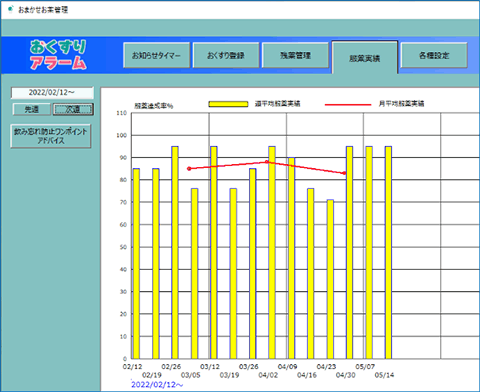480x392 pixels.
Task: Select the lowest bar at 04/23
Action: click(330, 279)
